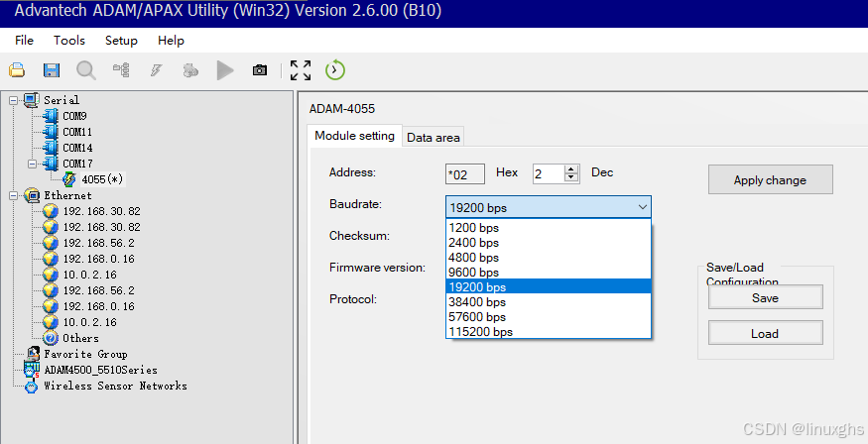Select COM17 in the serial tree
Viewport: 868px width, 444px height.
click(x=77, y=164)
